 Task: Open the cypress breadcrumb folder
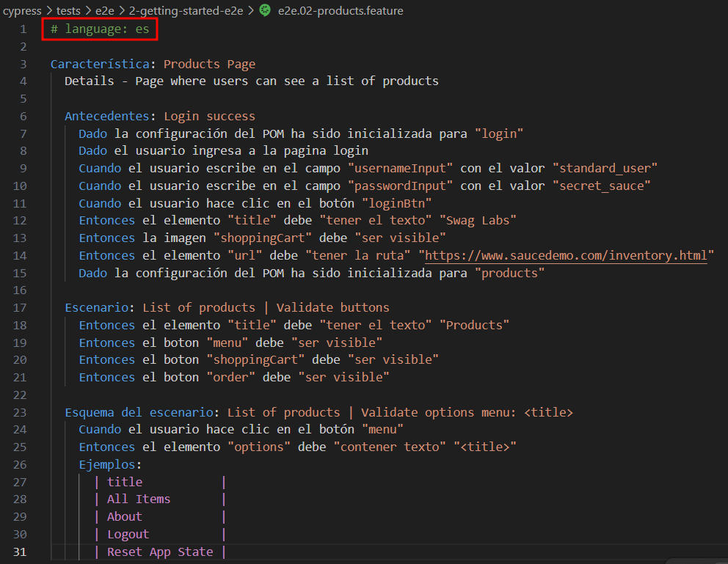pos(22,11)
